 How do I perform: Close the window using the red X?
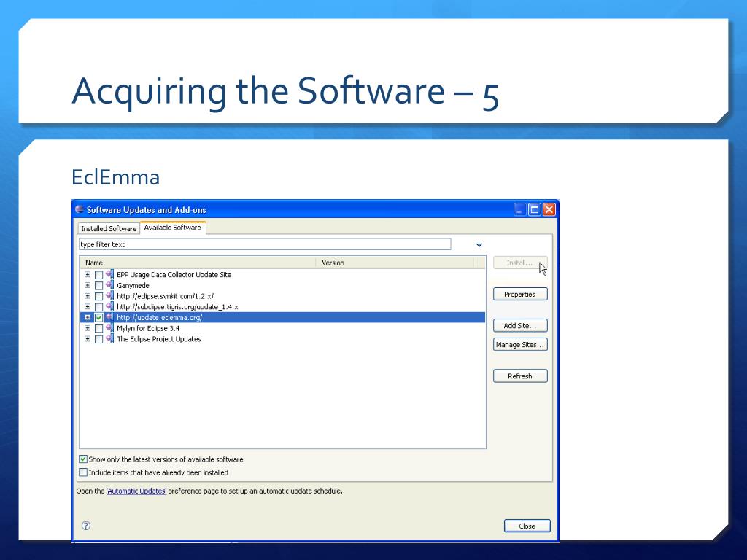coord(549,209)
